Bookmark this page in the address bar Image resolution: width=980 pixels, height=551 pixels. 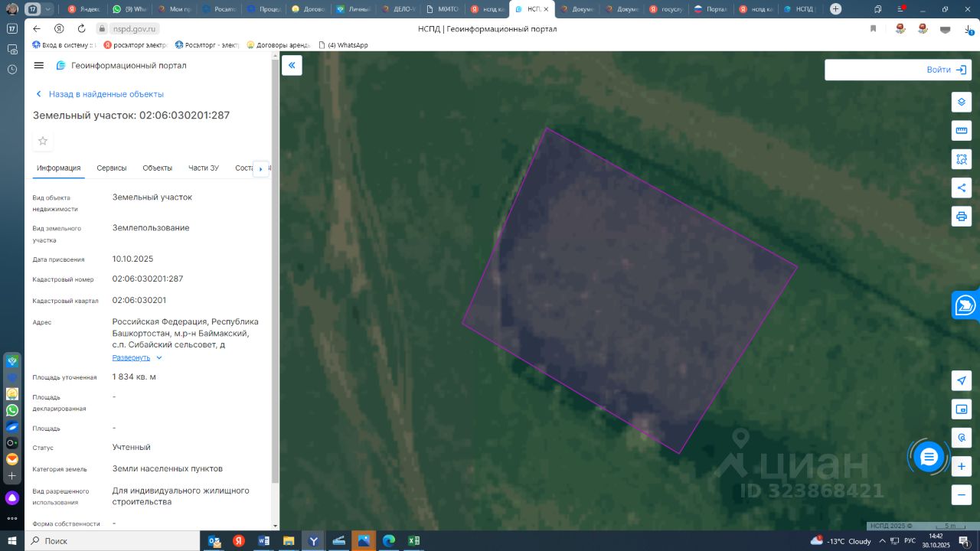click(x=873, y=29)
